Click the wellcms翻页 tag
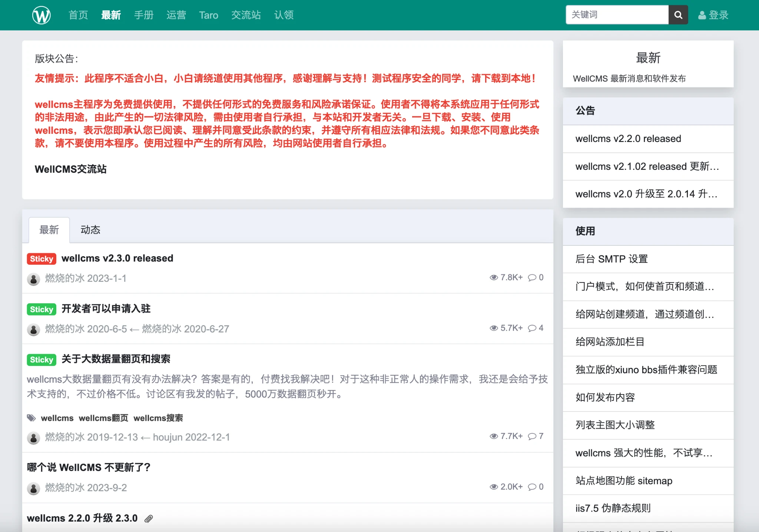 point(103,418)
